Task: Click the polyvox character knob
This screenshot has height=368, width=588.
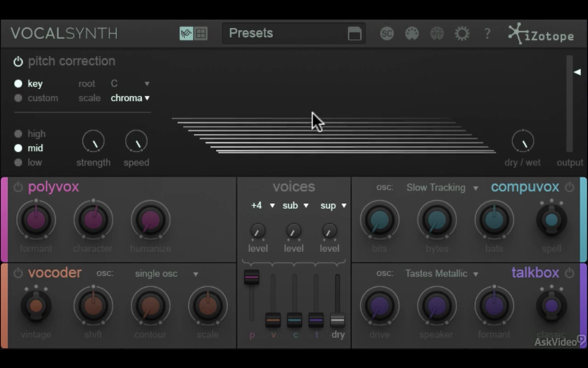Action: [93, 219]
